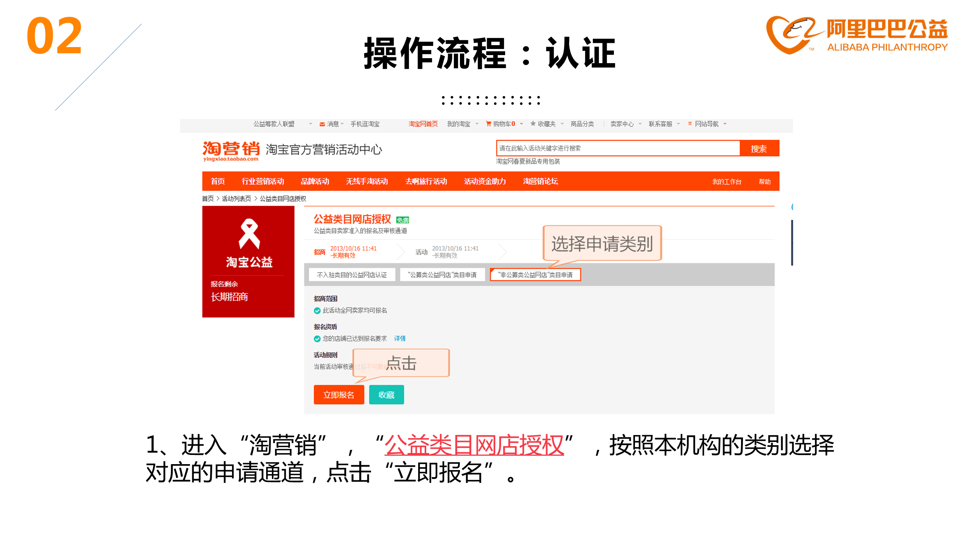Click the 淘宝网首页 link
The height and width of the screenshot is (551, 980).
click(423, 124)
